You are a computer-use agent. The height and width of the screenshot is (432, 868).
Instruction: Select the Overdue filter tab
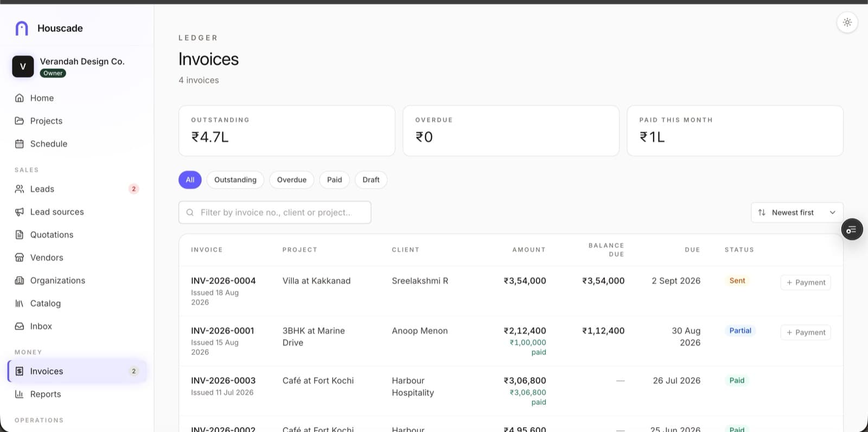pos(292,180)
